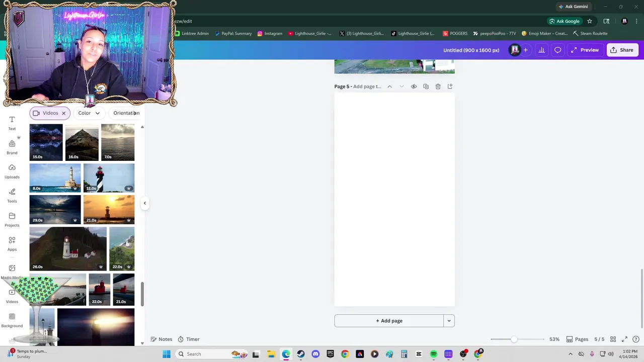Image resolution: width=644 pixels, height=362 pixels.
Task: Add collaborator with the plus icon
Action: coord(525,50)
